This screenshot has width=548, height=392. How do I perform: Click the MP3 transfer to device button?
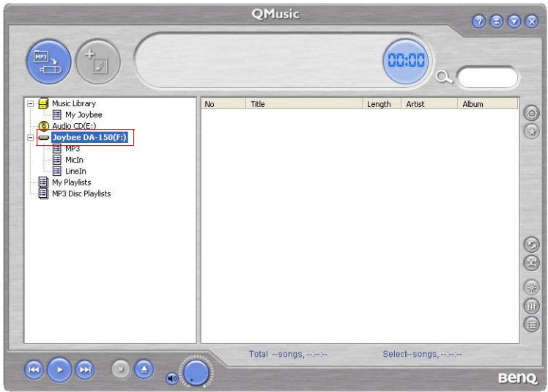coord(49,62)
